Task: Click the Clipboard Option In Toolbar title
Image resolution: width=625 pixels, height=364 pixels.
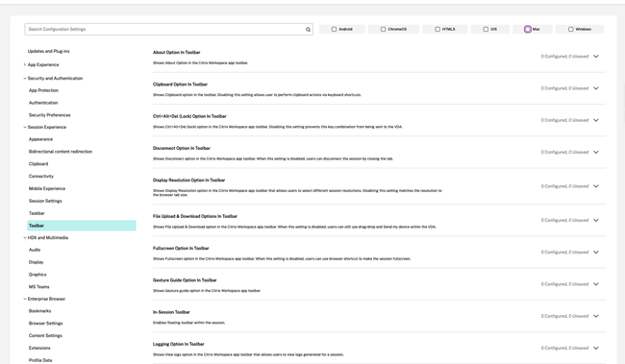Action: click(180, 85)
